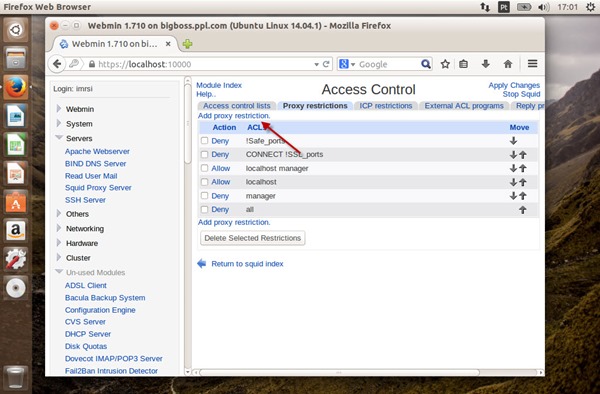Move the Deny manager rule down
Viewport: 600px width, 394px height.
(x=514, y=196)
